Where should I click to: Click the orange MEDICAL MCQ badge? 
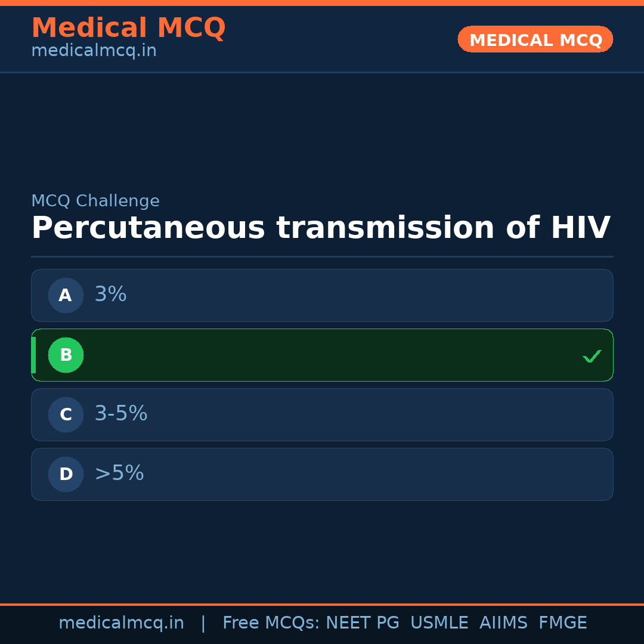(535, 40)
